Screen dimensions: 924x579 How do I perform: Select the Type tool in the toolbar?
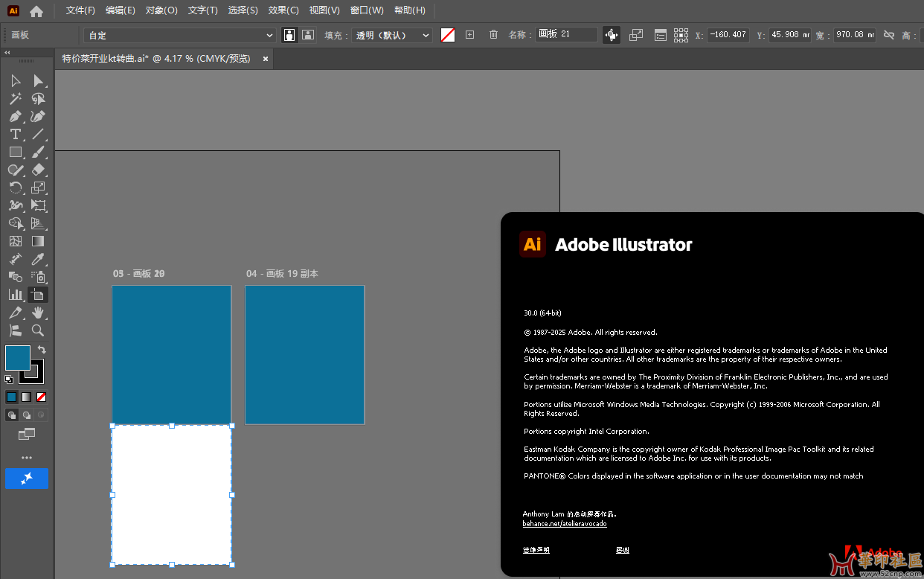15,134
